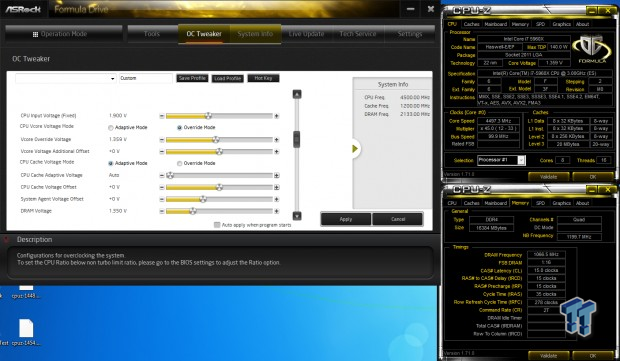Open the Live Update tab
The height and width of the screenshot is (361, 620).
(306, 34)
